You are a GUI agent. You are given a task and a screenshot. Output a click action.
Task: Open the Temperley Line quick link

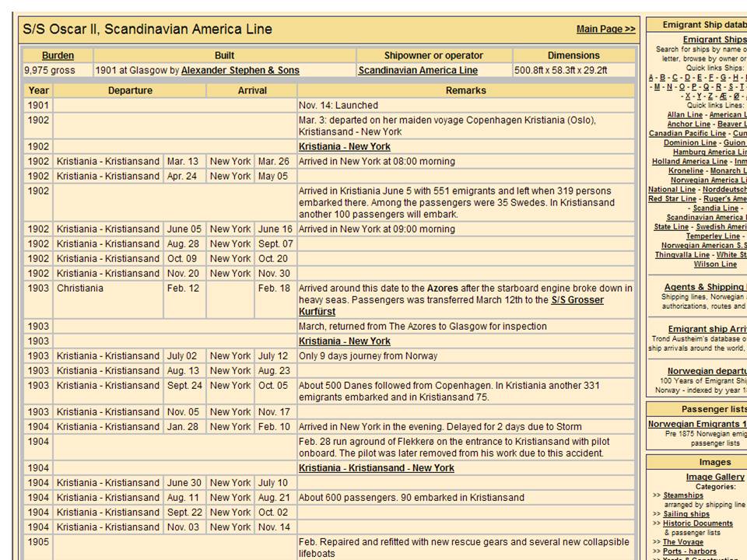(x=713, y=236)
